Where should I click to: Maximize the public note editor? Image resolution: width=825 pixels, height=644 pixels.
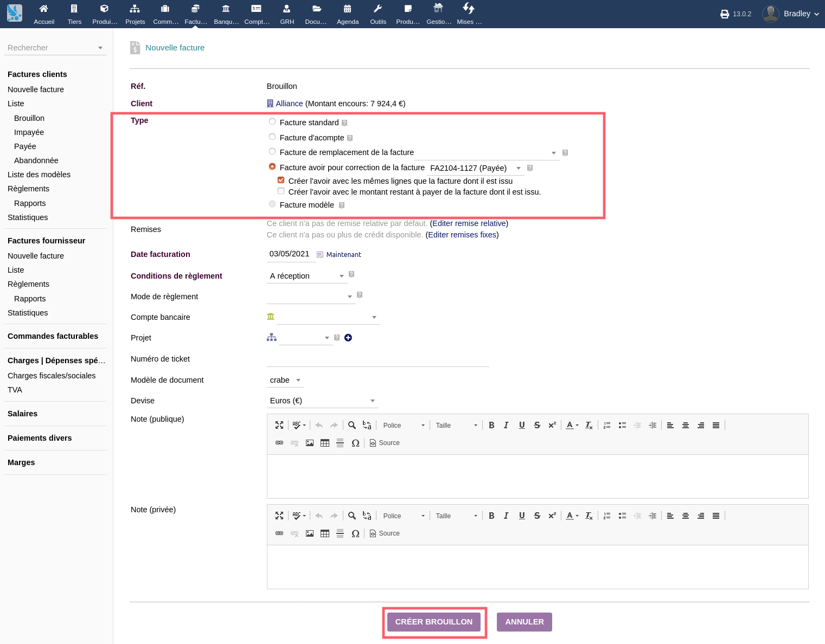(x=279, y=425)
